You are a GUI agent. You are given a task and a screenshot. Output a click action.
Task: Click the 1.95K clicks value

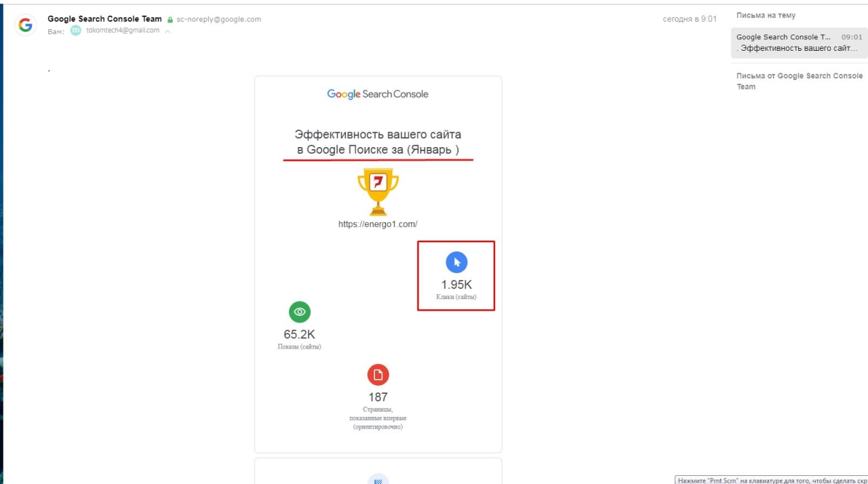point(456,285)
